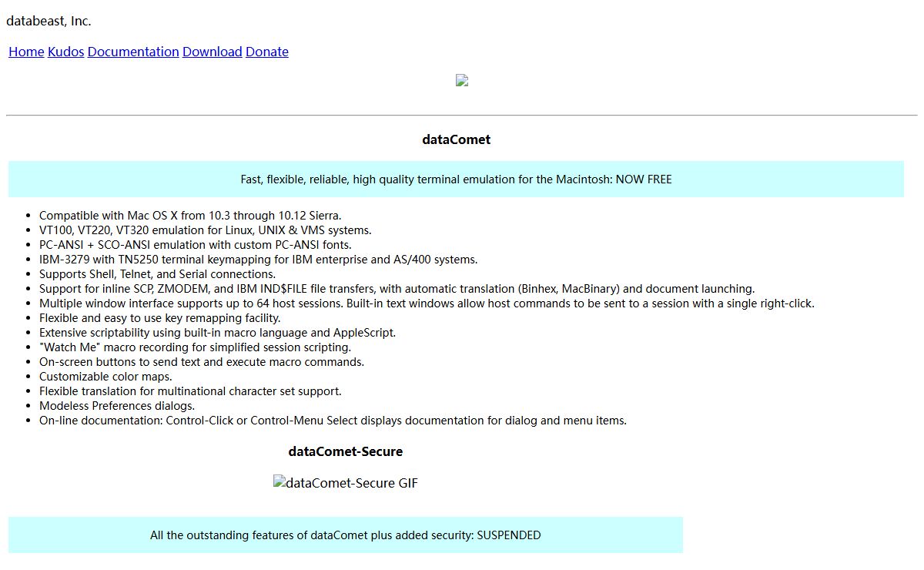Screen dimensions: 924x570
Task: Click the databeast, Inc. title text
Action: (49, 21)
